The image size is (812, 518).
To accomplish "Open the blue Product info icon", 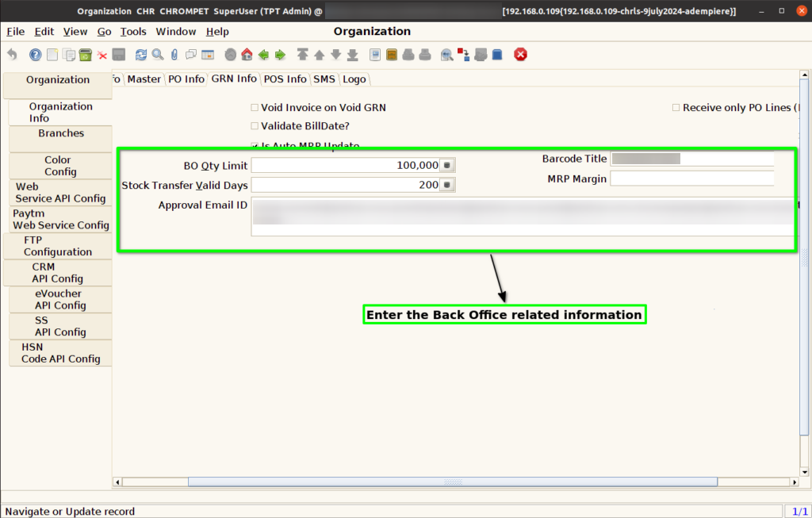I will point(497,55).
